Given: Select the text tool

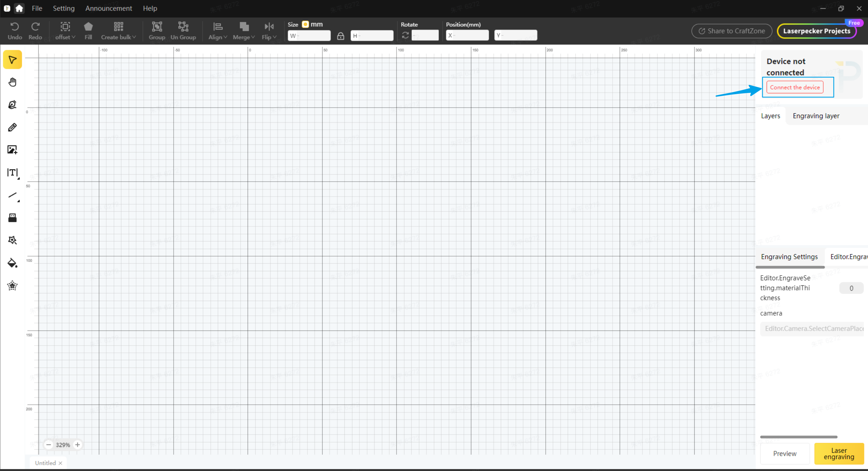Looking at the screenshot, I should coord(13,173).
